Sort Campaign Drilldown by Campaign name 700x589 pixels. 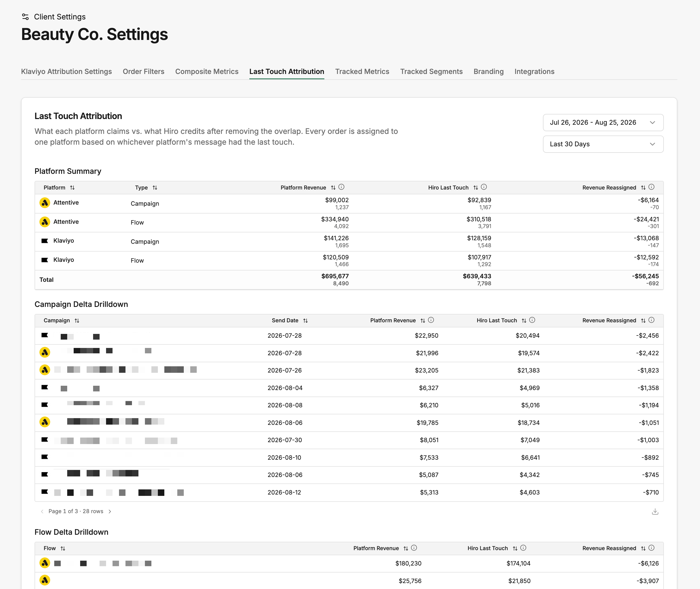77,320
